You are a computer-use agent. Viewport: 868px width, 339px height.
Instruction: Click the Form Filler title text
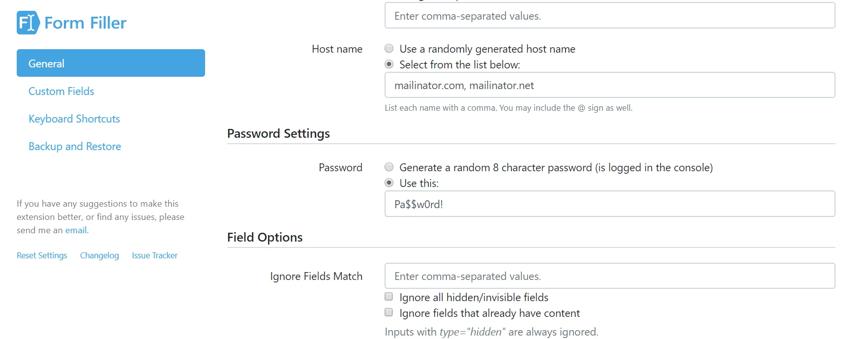point(85,23)
